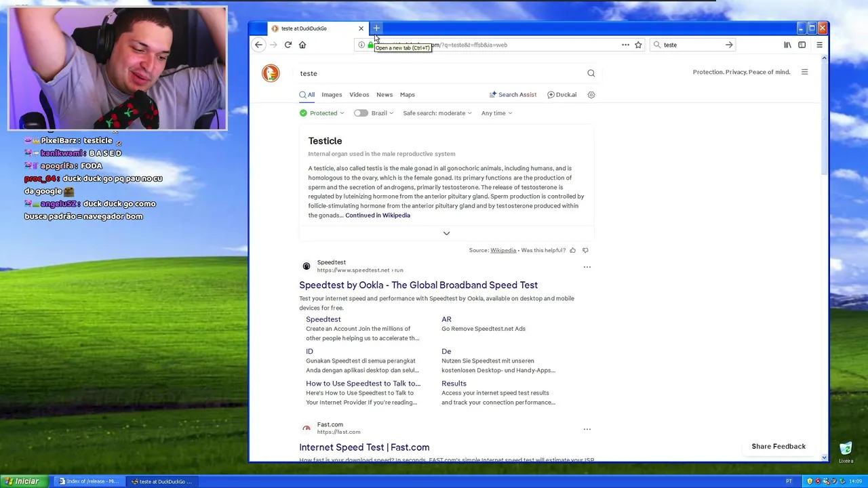Open the page actions three-dot menu in address bar
Screen dimensions: 868x488
[x=625, y=45]
